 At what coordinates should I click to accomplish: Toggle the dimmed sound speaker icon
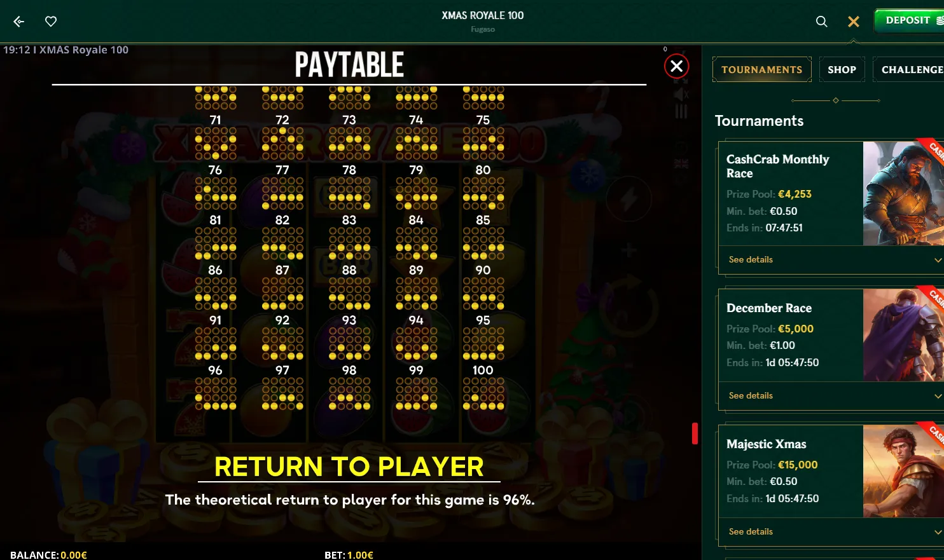(x=681, y=95)
